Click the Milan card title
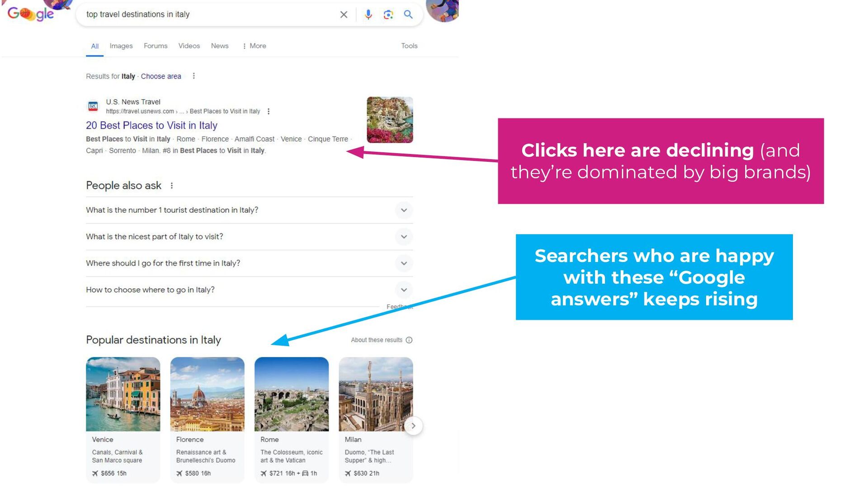Screen dimensions: 868x488 (353, 440)
